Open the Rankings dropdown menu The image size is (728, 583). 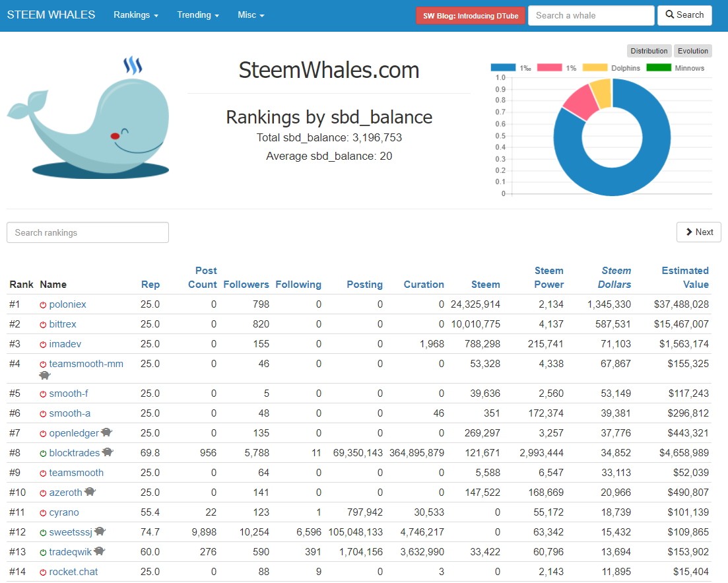136,15
